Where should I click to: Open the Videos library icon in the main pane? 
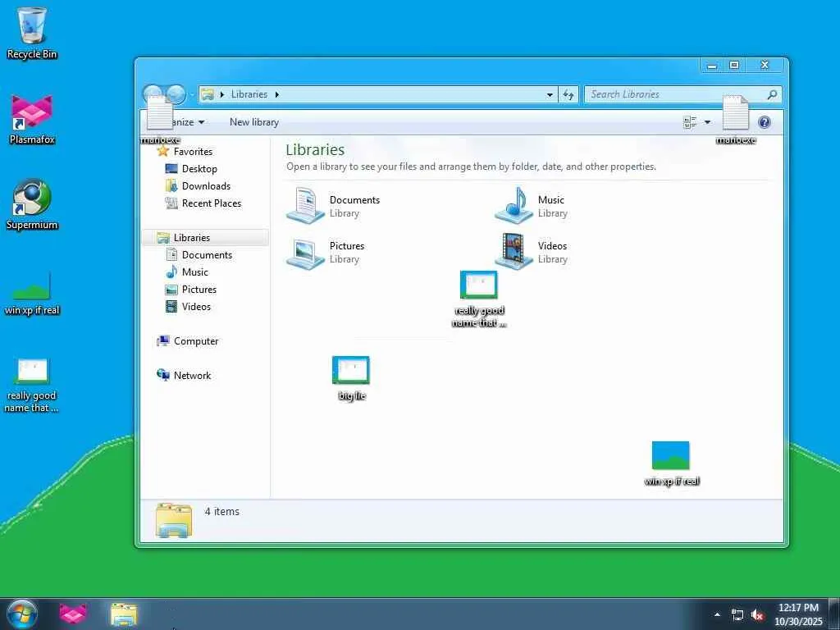(x=514, y=251)
